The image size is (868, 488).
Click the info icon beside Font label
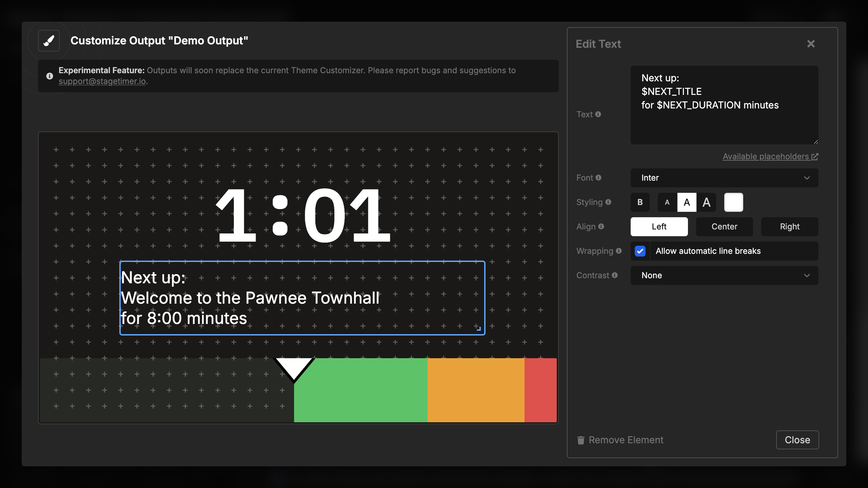pyautogui.click(x=598, y=178)
